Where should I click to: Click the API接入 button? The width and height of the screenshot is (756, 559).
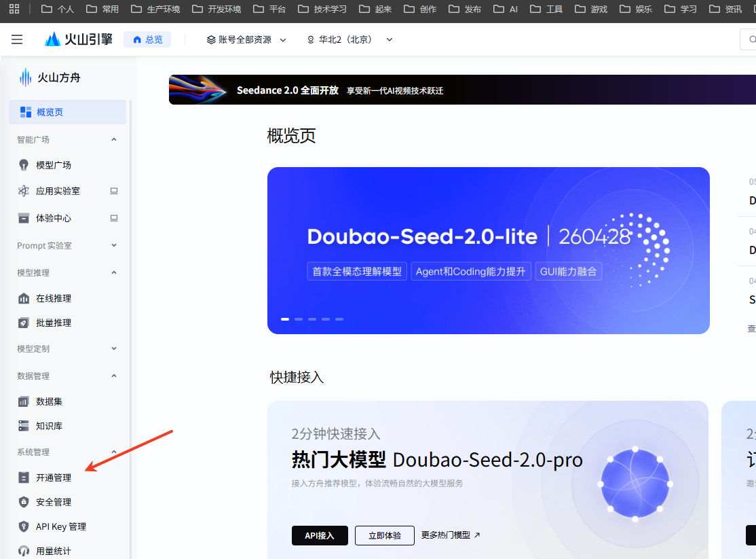tap(320, 535)
